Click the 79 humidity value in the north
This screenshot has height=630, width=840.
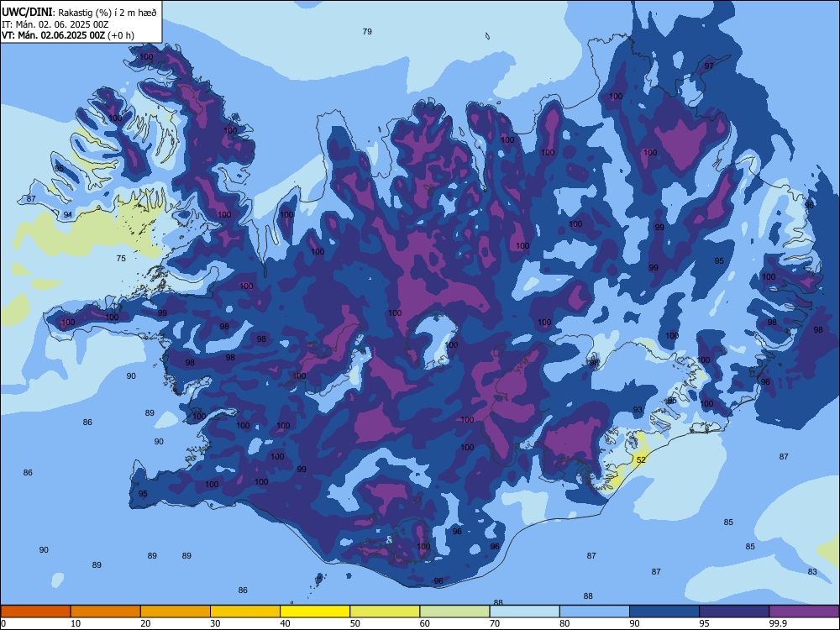coord(367,32)
